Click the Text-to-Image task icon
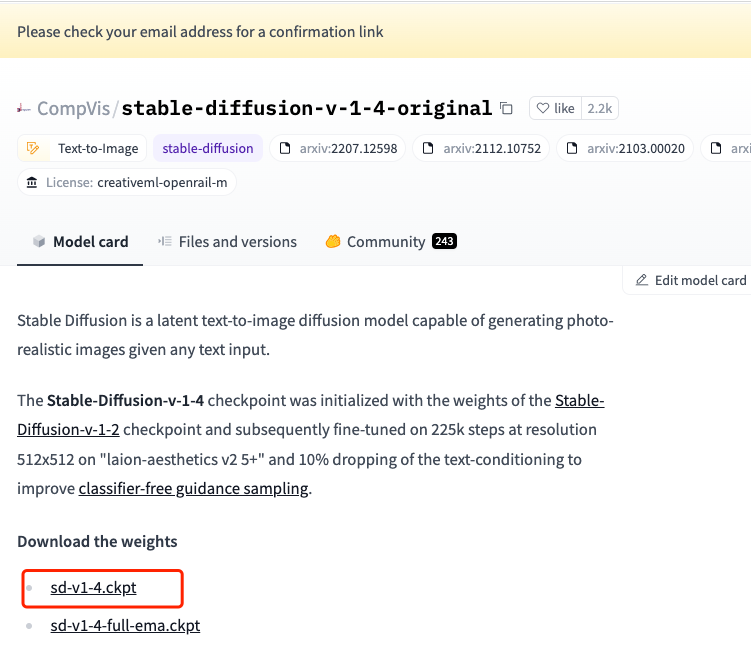This screenshot has width=751, height=661. [x=34, y=149]
